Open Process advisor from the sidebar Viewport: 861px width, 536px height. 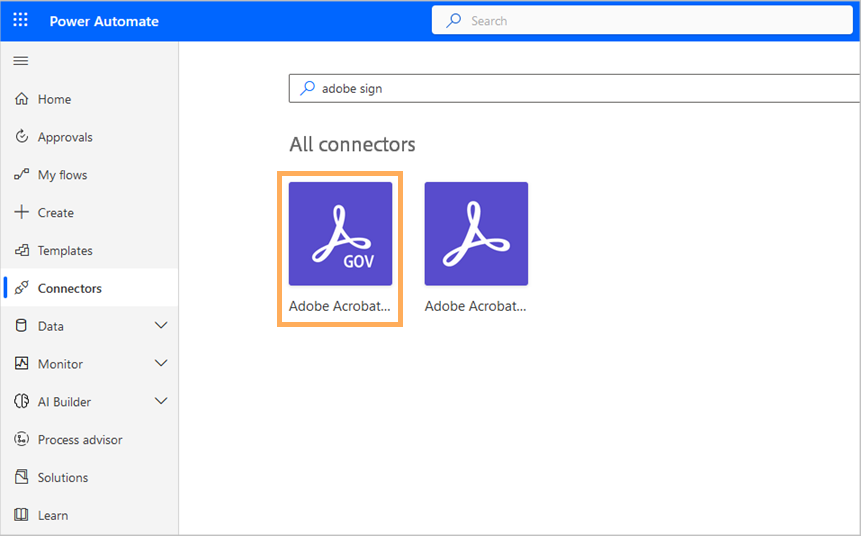click(x=90, y=439)
